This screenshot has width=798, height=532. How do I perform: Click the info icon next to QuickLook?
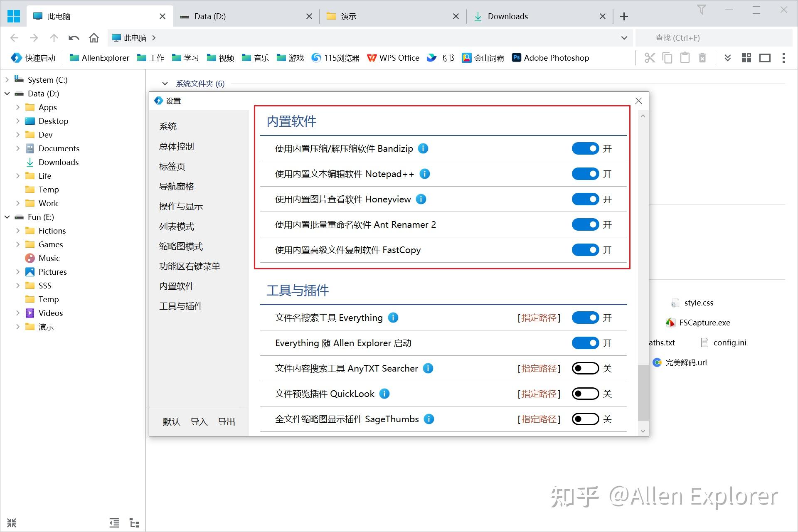point(384,394)
